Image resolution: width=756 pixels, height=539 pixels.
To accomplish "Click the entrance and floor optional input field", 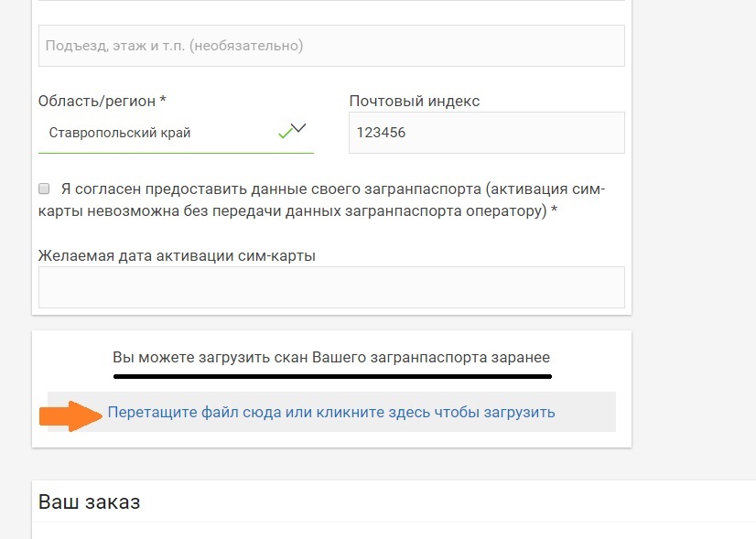I will click(x=331, y=46).
